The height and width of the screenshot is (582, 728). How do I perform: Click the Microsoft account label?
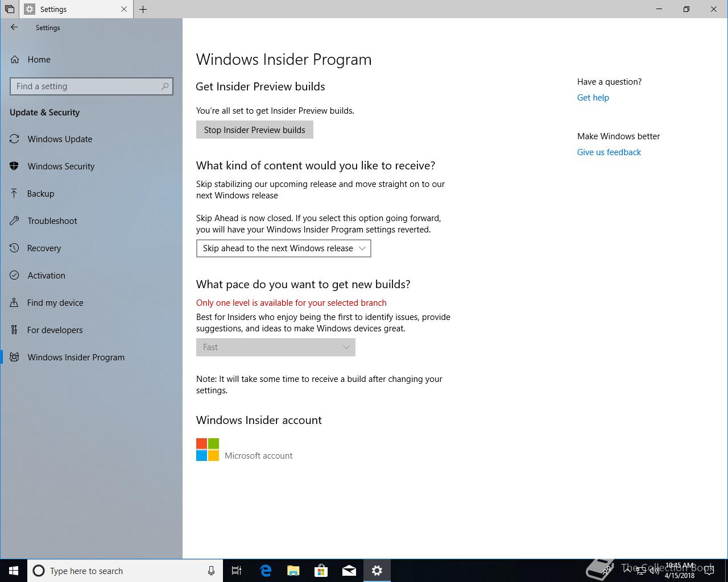click(x=259, y=456)
